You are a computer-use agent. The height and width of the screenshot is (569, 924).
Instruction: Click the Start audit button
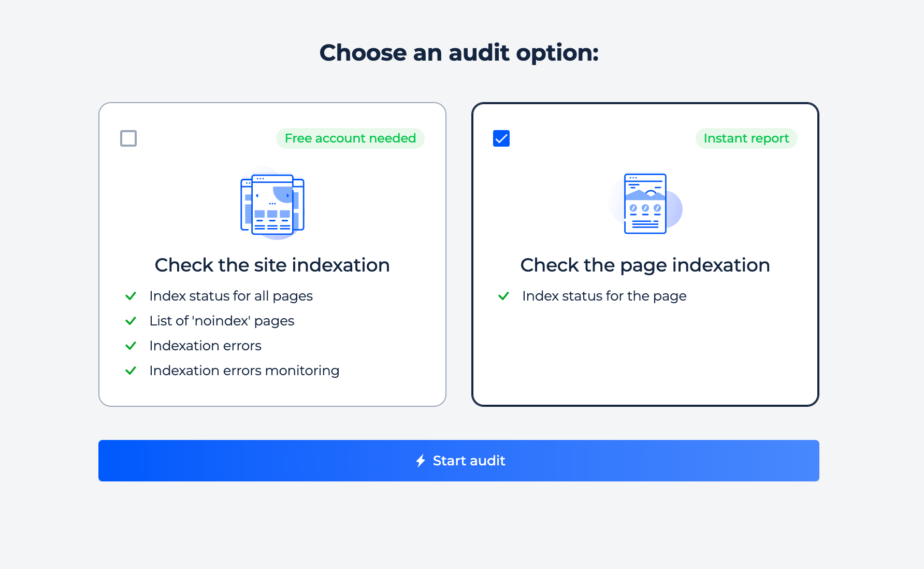pyautogui.click(x=459, y=461)
